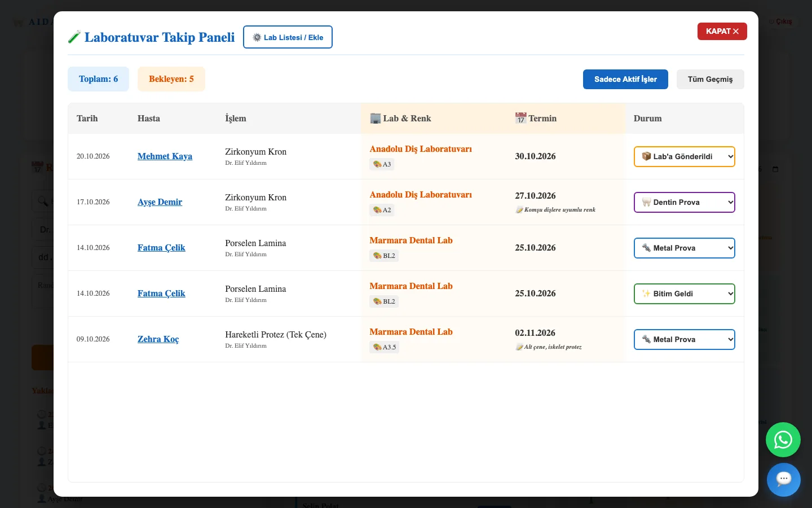Open the 'Bitim Geldi' status dropdown
812x508 pixels.
click(x=685, y=294)
